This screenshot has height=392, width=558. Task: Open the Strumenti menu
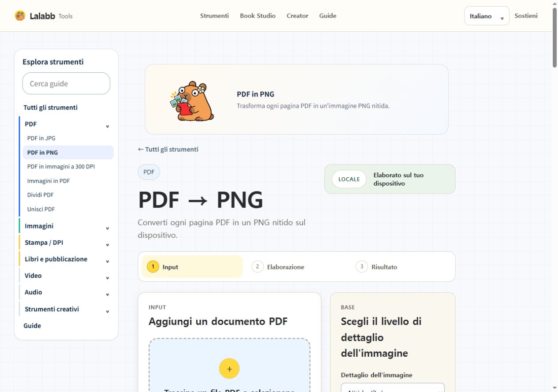214,16
